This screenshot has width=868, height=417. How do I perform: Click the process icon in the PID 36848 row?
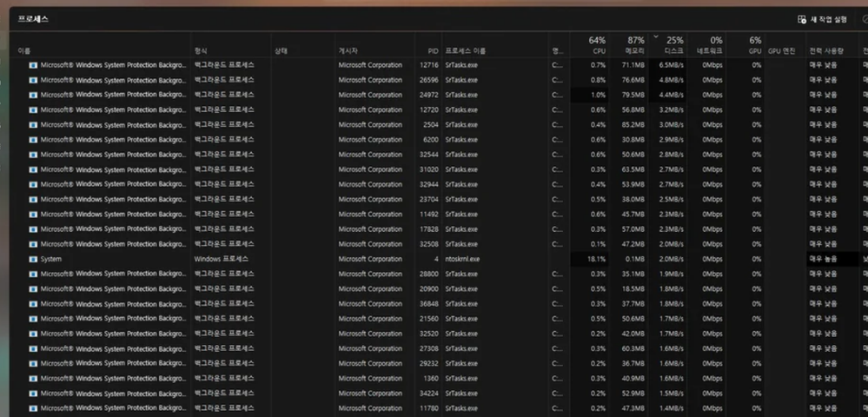tap(33, 304)
